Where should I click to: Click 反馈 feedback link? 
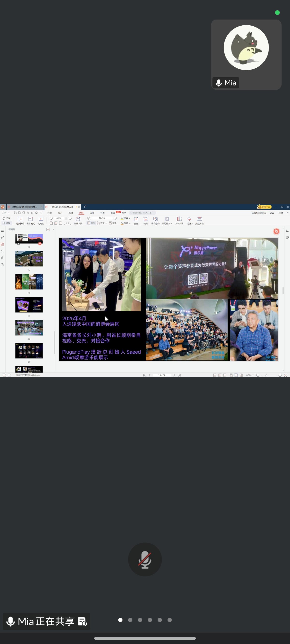coord(281,213)
